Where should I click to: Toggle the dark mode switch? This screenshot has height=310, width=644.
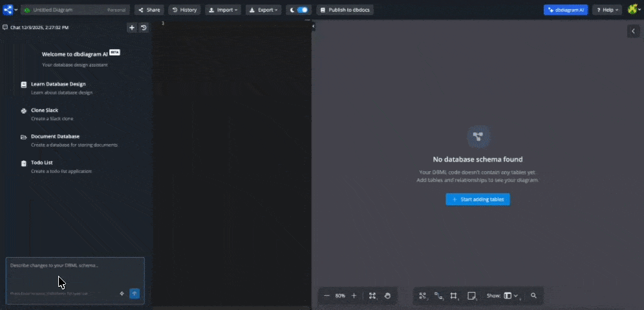(x=302, y=10)
